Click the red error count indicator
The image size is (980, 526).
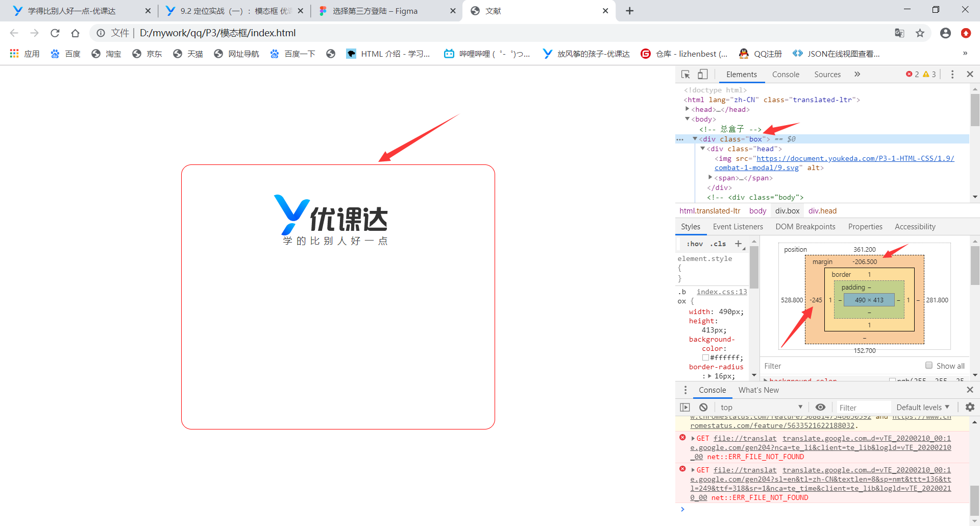[x=912, y=75]
